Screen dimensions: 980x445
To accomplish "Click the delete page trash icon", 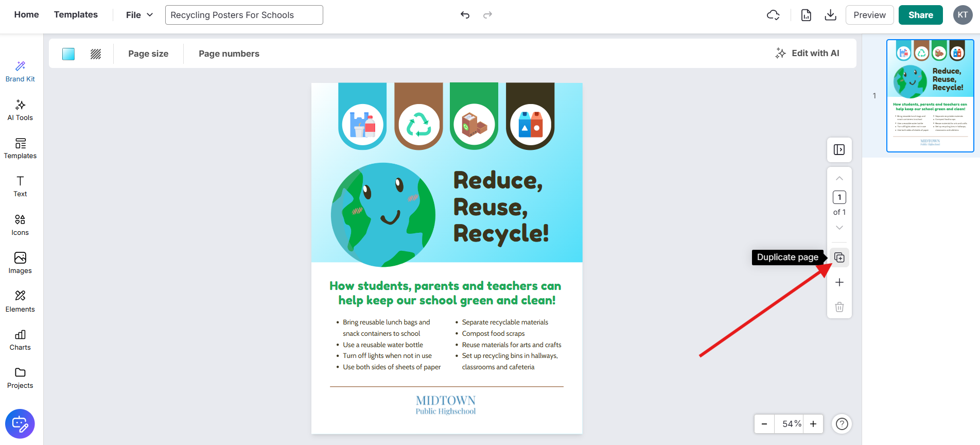I will coord(839,307).
